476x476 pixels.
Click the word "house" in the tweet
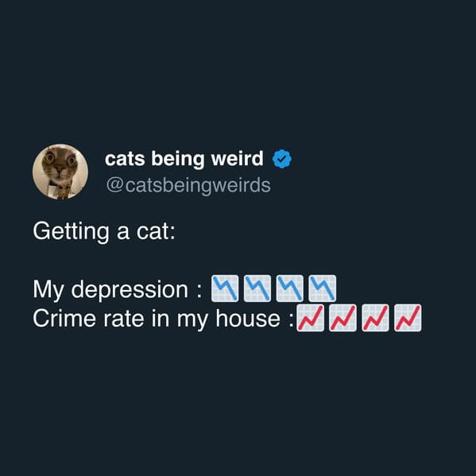(248, 319)
